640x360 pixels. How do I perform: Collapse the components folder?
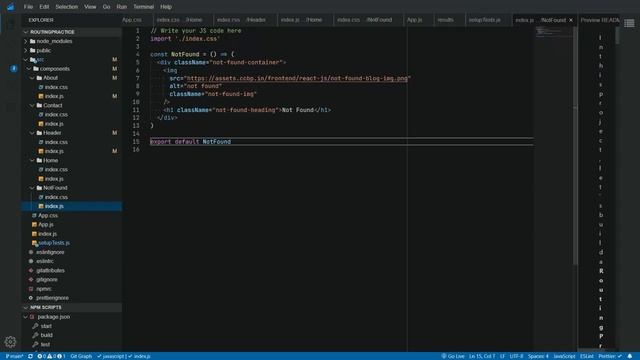pos(29,69)
